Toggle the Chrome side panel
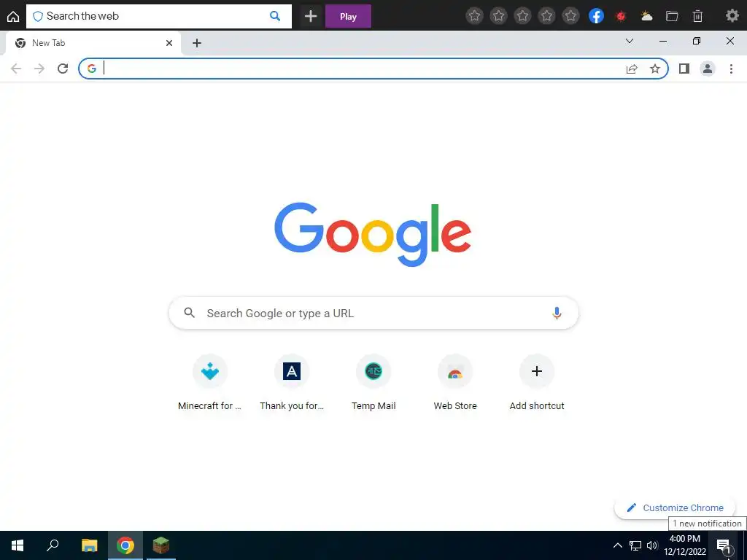Screen dimensions: 747x560 point(684,69)
